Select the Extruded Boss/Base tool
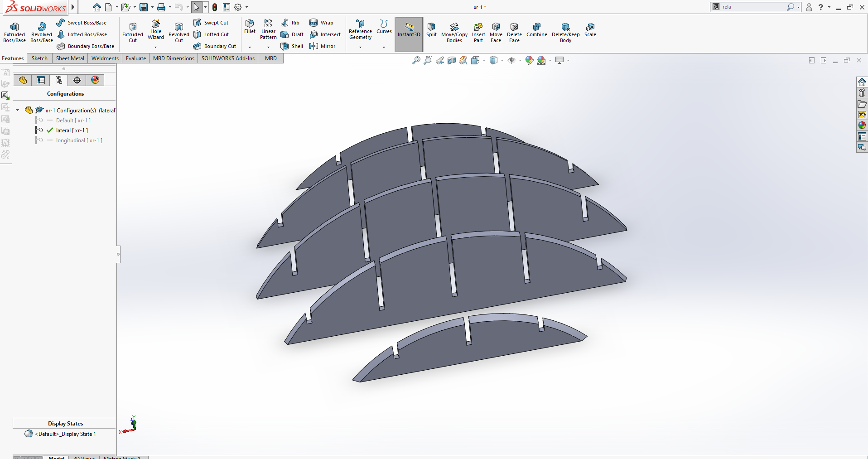The width and height of the screenshot is (868, 459). (14, 33)
